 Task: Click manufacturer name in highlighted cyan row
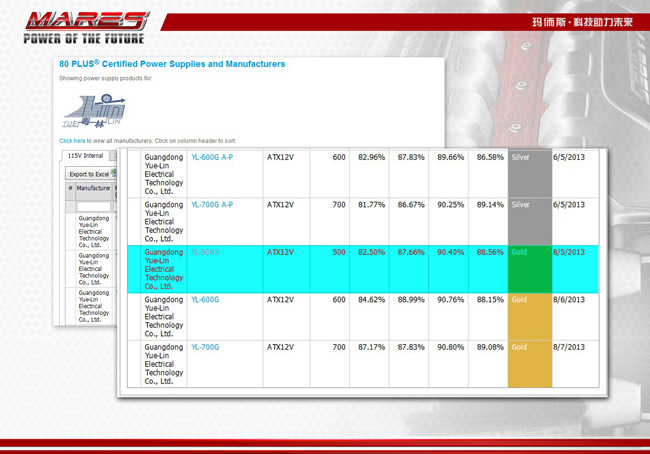(x=164, y=269)
